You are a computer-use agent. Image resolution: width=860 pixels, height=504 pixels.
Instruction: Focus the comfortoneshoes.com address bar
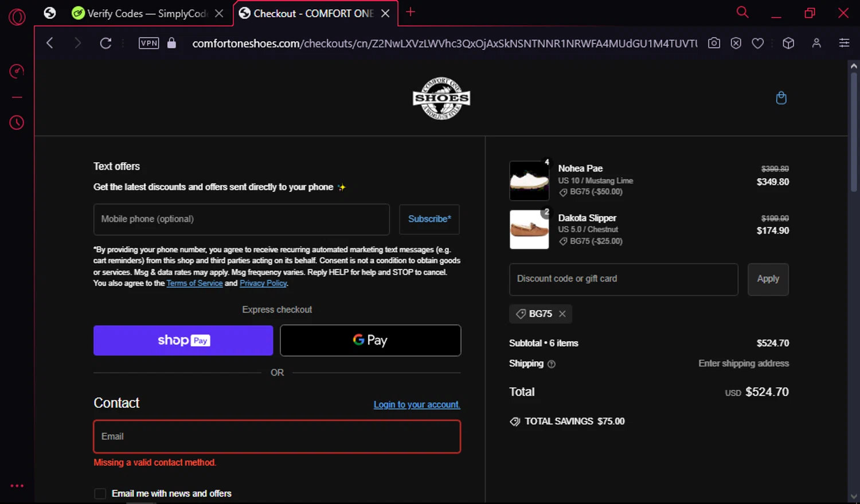click(x=444, y=44)
